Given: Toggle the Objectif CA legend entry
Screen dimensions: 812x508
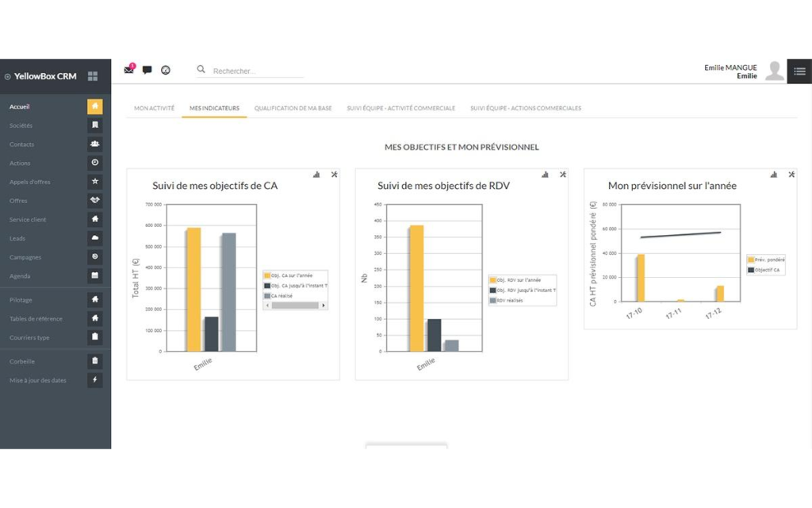Looking at the screenshot, I should (x=764, y=270).
